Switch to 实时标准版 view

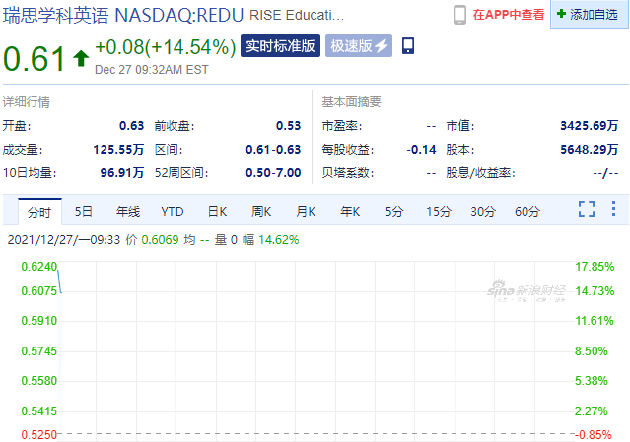(x=280, y=45)
